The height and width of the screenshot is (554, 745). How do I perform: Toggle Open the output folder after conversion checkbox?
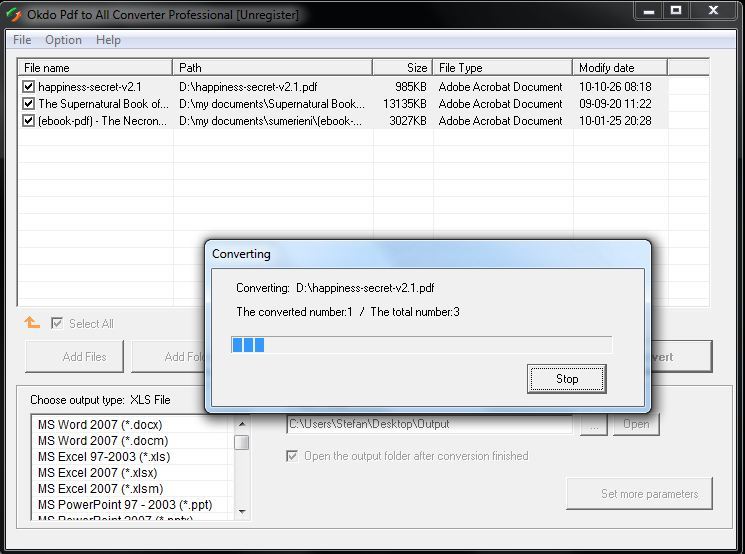[292, 456]
